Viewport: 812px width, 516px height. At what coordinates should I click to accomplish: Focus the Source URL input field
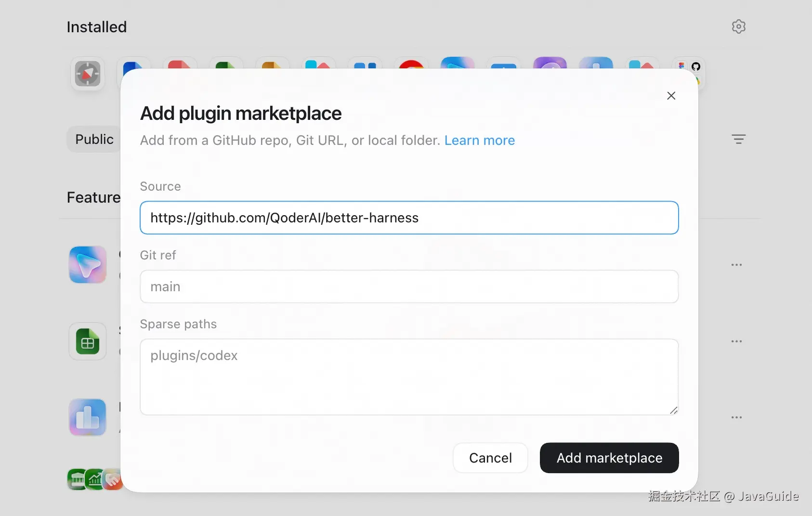409,218
